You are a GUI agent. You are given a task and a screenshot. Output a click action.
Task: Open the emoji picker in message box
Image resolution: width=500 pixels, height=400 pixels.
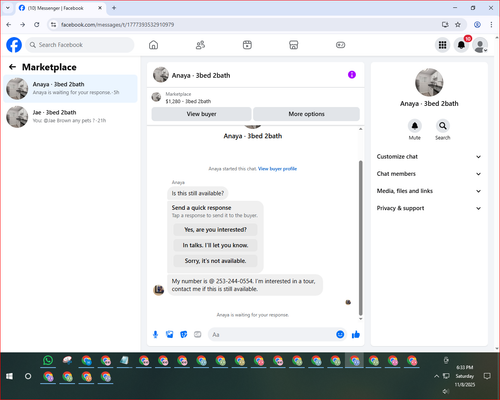tap(340, 334)
